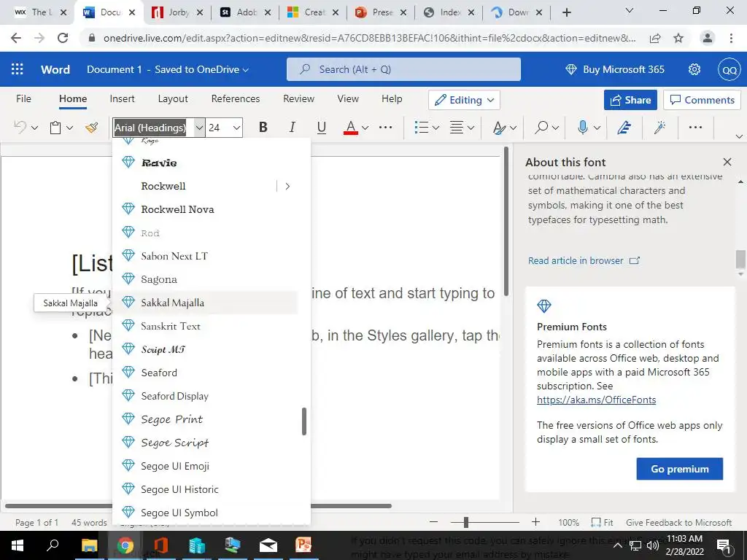The height and width of the screenshot is (560, 747).
Task: Open the File tab
Action: (23, 98)
